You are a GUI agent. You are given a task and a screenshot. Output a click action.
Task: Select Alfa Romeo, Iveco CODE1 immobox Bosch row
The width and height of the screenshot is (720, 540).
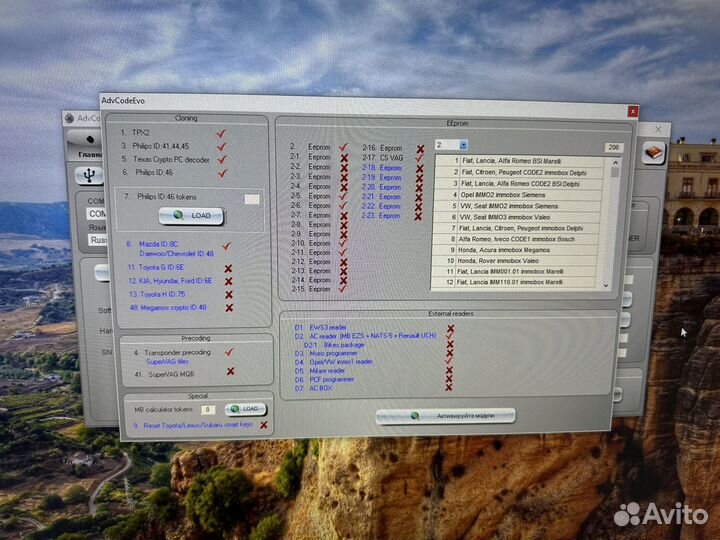(516, 239)
